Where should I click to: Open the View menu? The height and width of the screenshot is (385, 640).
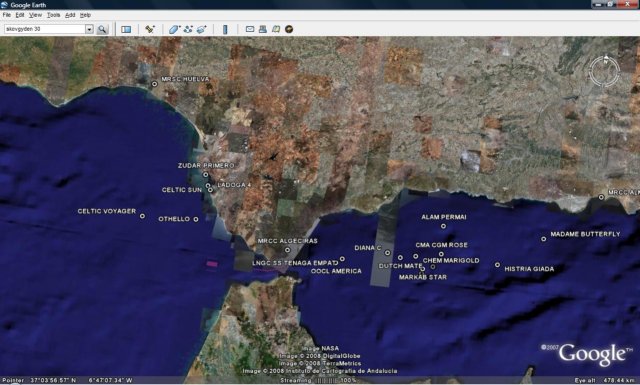pyautogui.click(x=36, y=15)
